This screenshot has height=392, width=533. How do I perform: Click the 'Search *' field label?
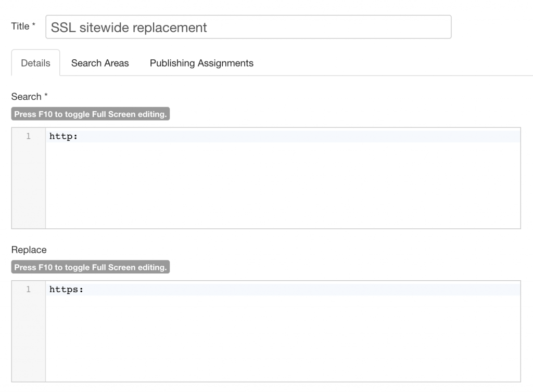(x=30, y=97)
